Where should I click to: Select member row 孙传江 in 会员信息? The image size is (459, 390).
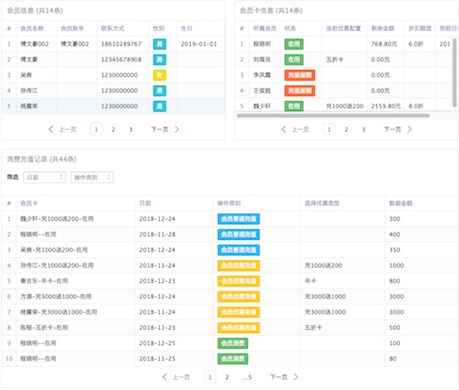tap(113, 91)
